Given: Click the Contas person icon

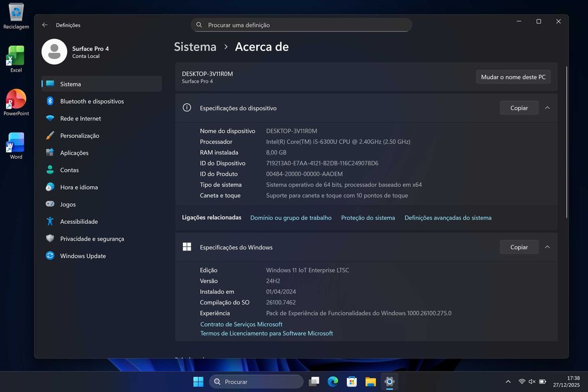Looking at the screenshot, I should pos(50,170).
